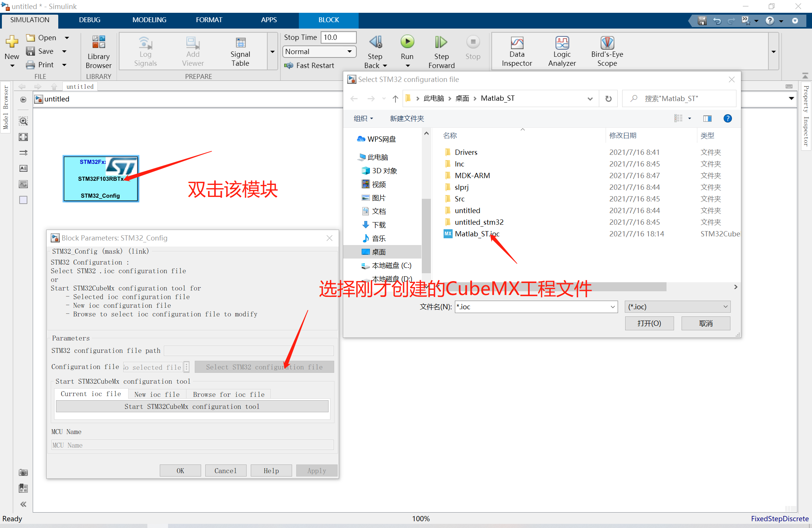Select the STM32_Config block on canvas
Screen dimensions: 812x528
click(x=101, y=179)
